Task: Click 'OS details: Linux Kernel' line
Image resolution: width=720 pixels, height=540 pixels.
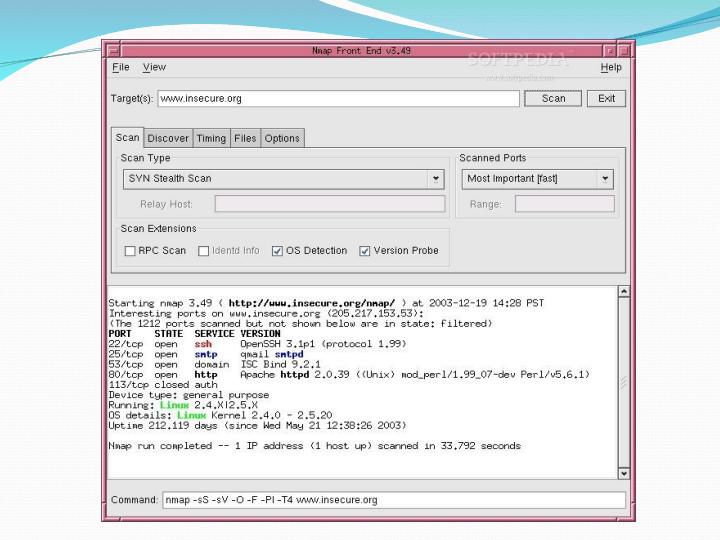Action: (x=220, y=416)
